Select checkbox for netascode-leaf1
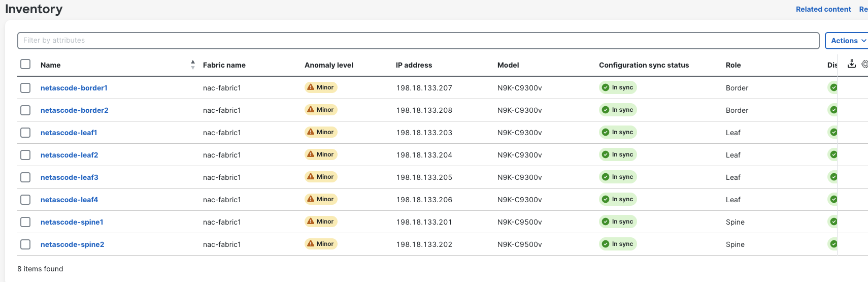 [25, 133]
